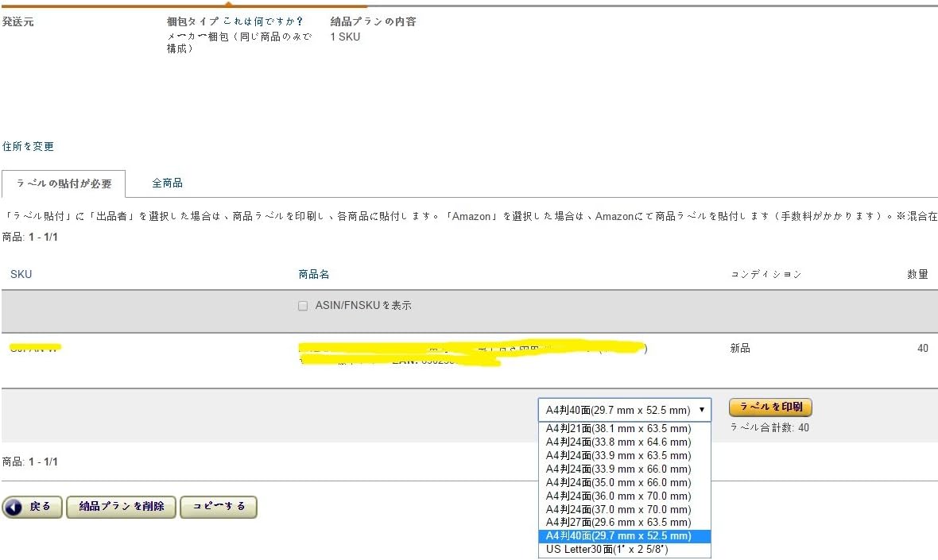Pick A4判24面 (37.0 mm x 70.0 mm) option

click(618, 510)
